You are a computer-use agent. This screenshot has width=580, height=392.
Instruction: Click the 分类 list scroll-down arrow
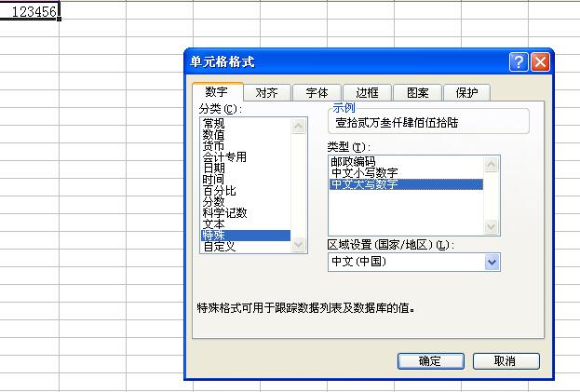pyautogui.click(x=298, y=245)
